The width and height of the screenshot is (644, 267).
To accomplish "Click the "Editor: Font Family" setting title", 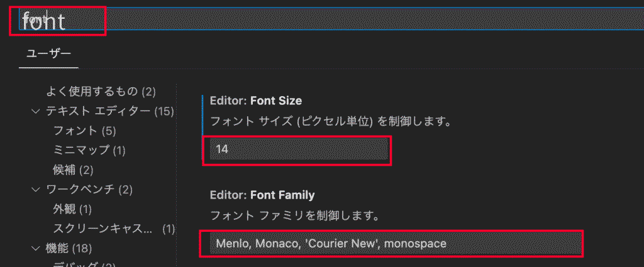I will coord(262,195).
